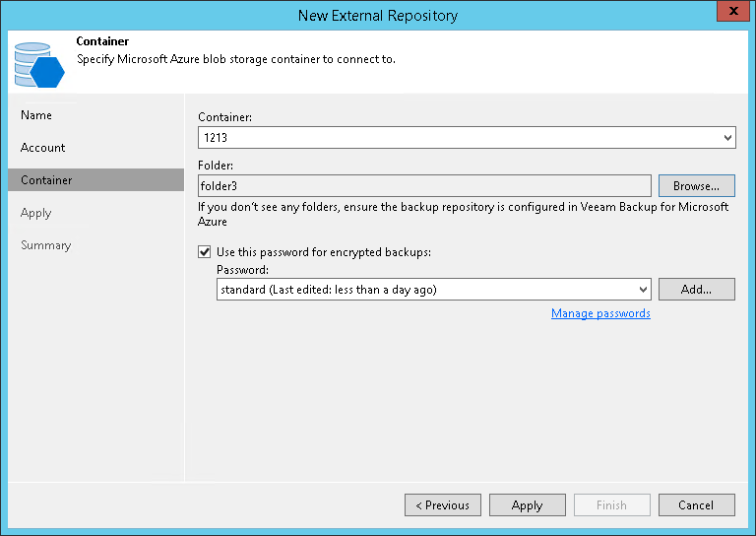This screenshot has width=756, height=536.
Task: Select the Container wizard step
Action: [46, 180]
